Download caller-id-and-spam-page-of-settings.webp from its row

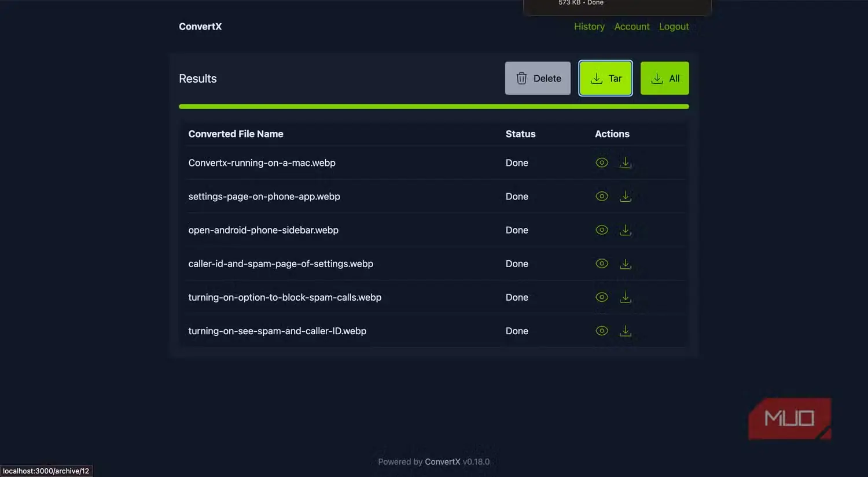pos(625,264)
